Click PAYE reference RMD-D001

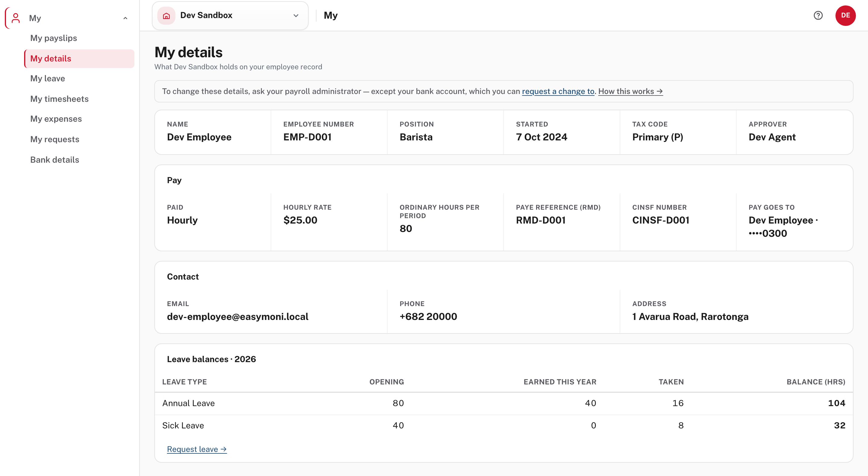coord(541,220)
